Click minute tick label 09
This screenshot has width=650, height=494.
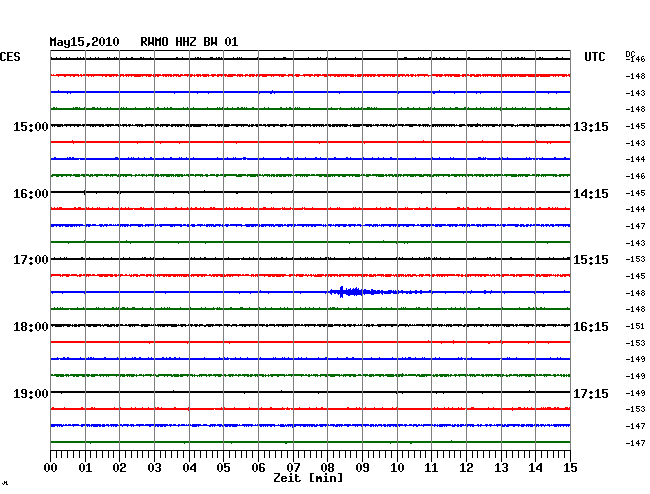tap(362, 468)
